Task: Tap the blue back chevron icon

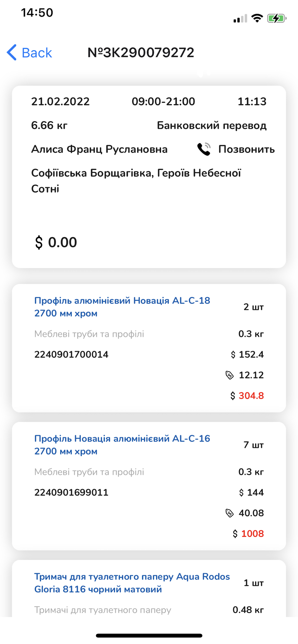Action: [x=12, y=52]
